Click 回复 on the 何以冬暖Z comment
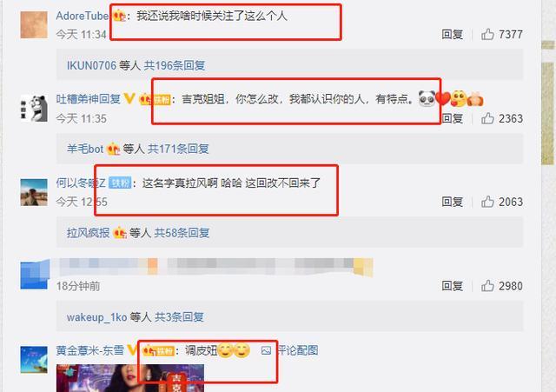The height and width of the screenshot is (392, 556). click(x=452, y=202)
